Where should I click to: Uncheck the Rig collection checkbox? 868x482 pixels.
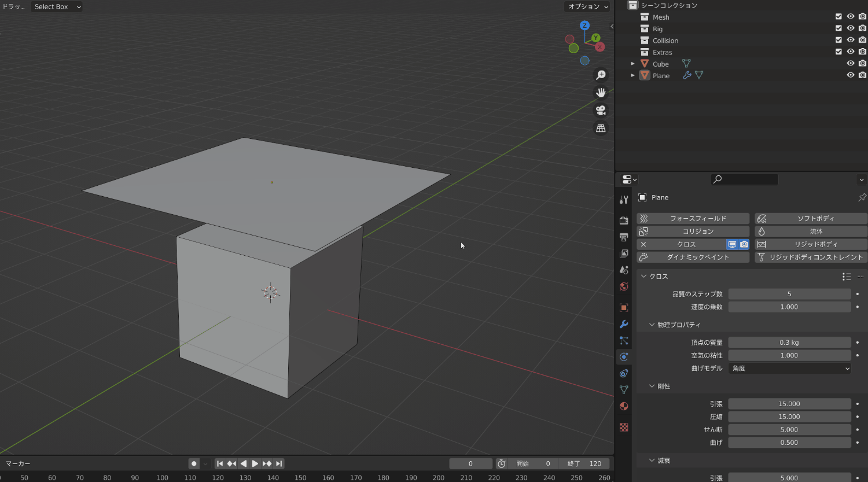(x=838, y=28)
